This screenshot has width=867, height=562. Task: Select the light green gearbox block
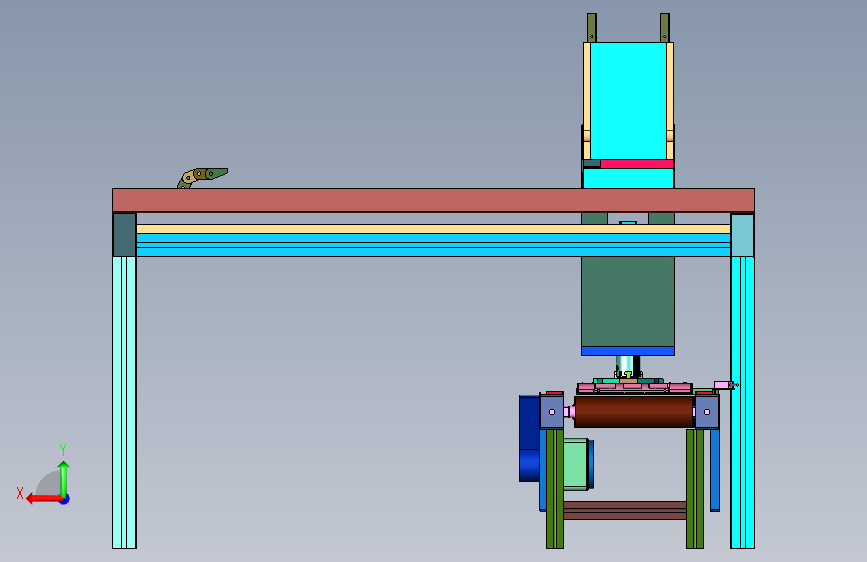pyautogui.click(x=575, y=464)
